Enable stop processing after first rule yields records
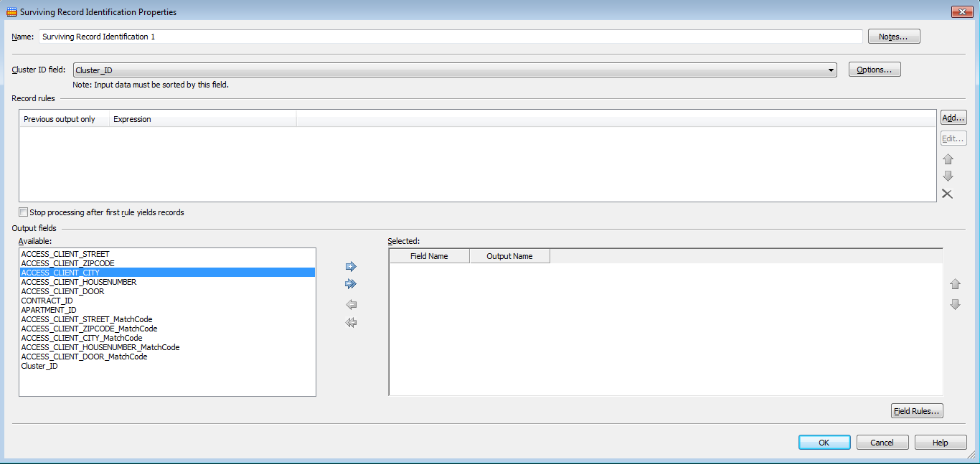 click(22, 212)
